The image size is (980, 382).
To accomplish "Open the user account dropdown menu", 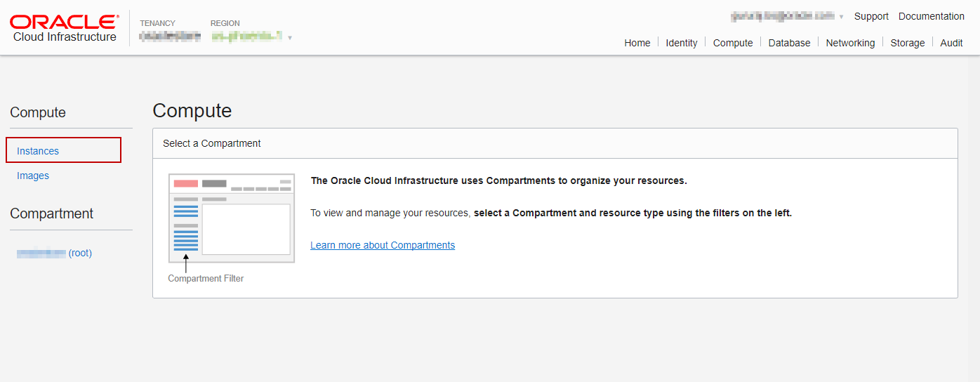I will 787,16.
